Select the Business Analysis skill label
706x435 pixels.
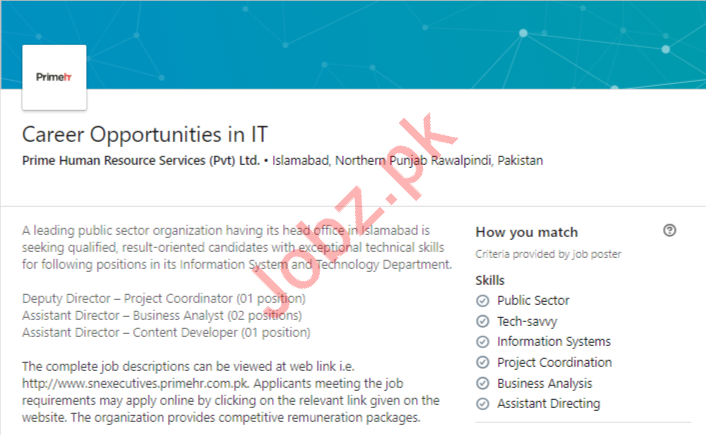coord(544,384)
